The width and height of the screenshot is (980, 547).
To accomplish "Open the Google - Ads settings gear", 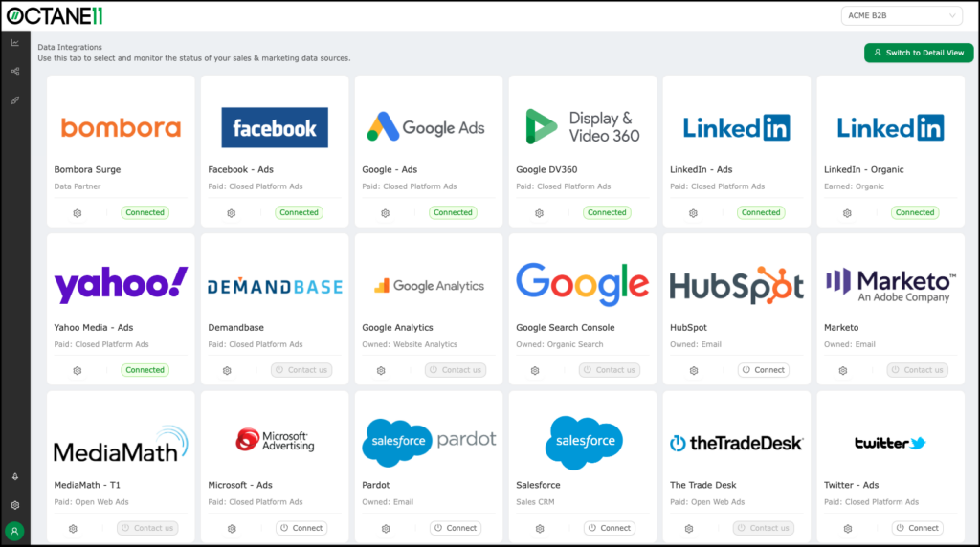I will click(385, 213).
